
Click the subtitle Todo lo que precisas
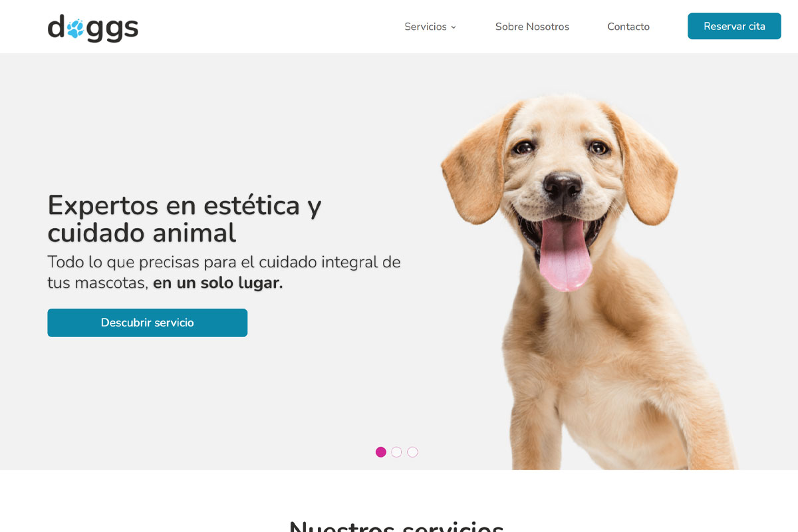point(224,272)
